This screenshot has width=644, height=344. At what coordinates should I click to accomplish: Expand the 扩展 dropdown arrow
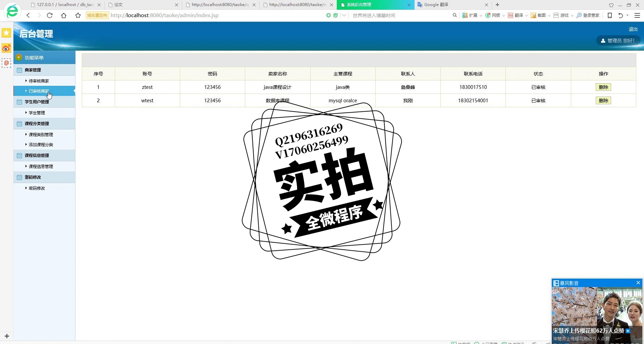coord(481,16)
